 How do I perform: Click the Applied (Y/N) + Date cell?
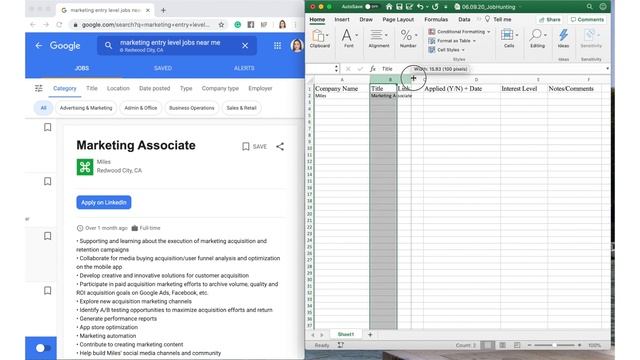click(462, 89)
